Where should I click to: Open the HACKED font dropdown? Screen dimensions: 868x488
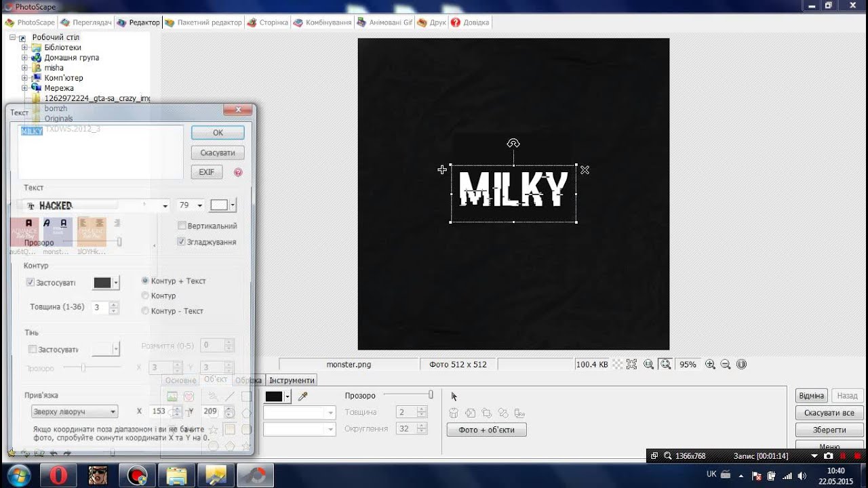165,205
